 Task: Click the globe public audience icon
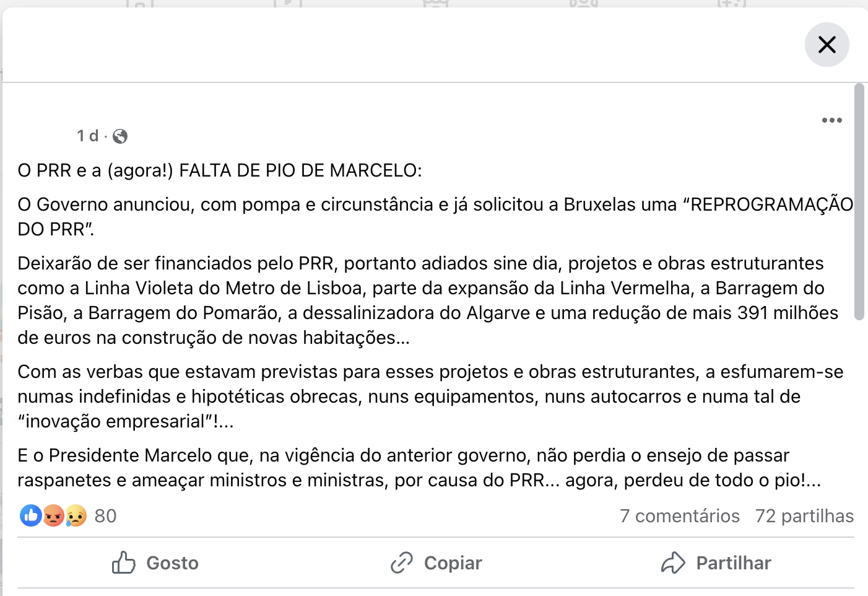point(120,136)
